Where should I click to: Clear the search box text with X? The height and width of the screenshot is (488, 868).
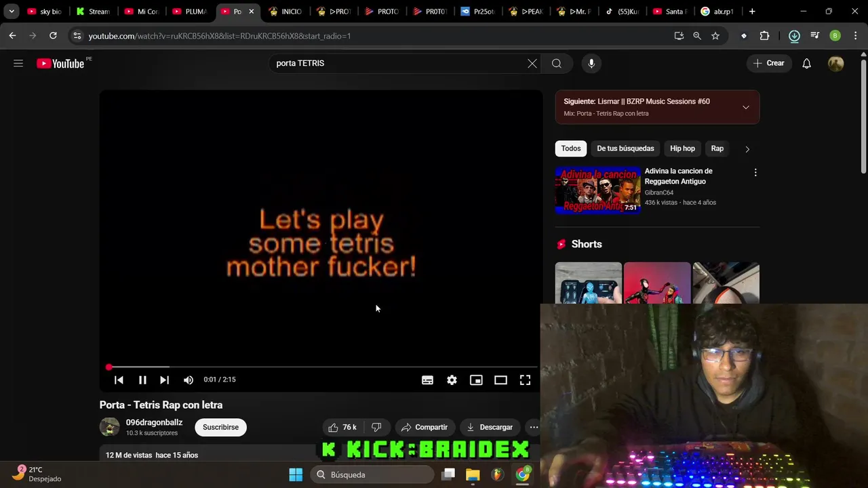click(x=532, y=63)
